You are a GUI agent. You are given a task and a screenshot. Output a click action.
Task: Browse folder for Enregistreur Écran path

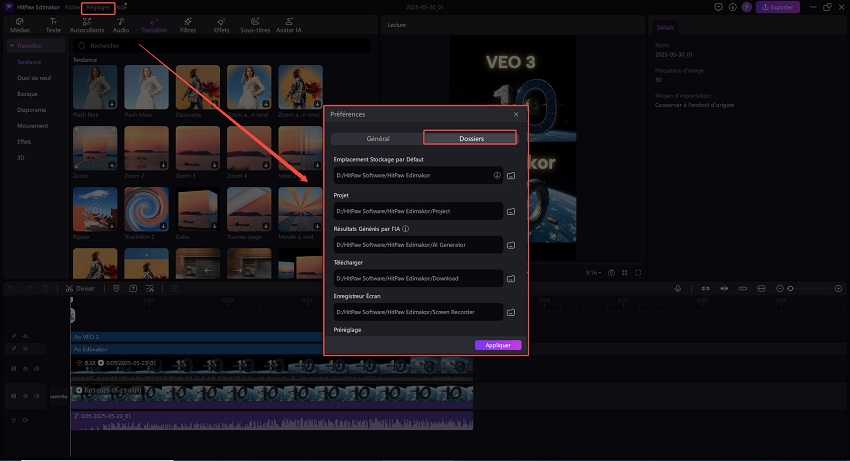pyautogui.click(x=511, y=312)
